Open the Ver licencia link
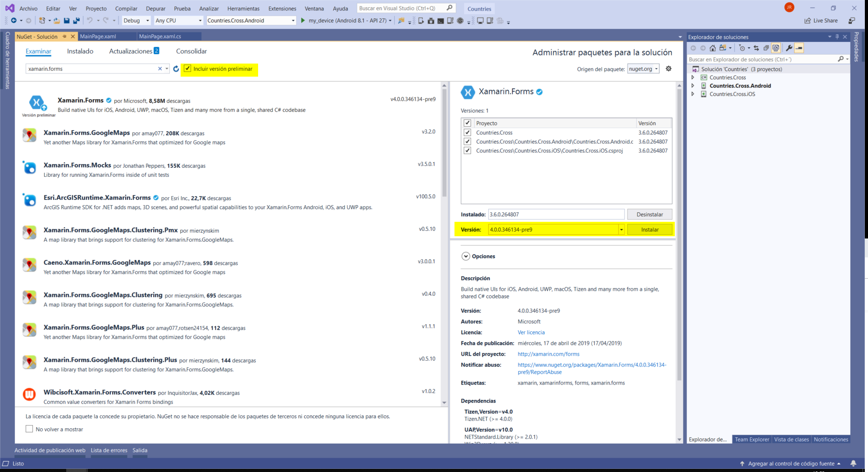The width and height of the screenshot is (868, 472). (531, 332)
